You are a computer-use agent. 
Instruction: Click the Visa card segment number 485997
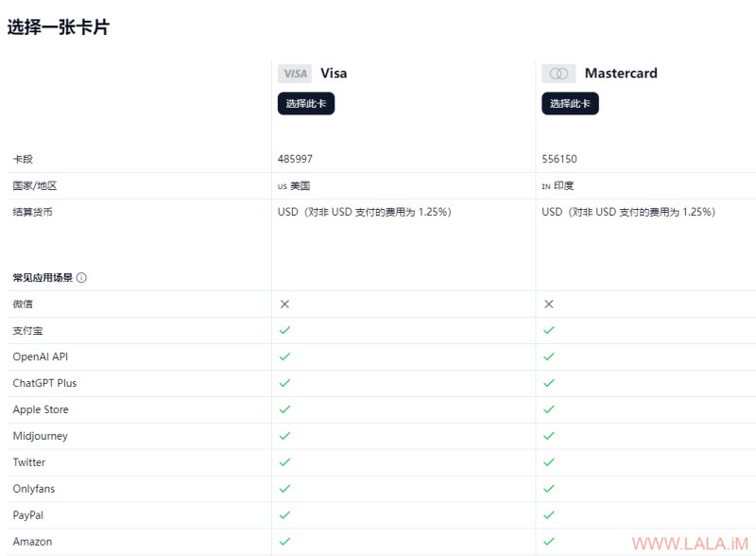click(295, 159)
